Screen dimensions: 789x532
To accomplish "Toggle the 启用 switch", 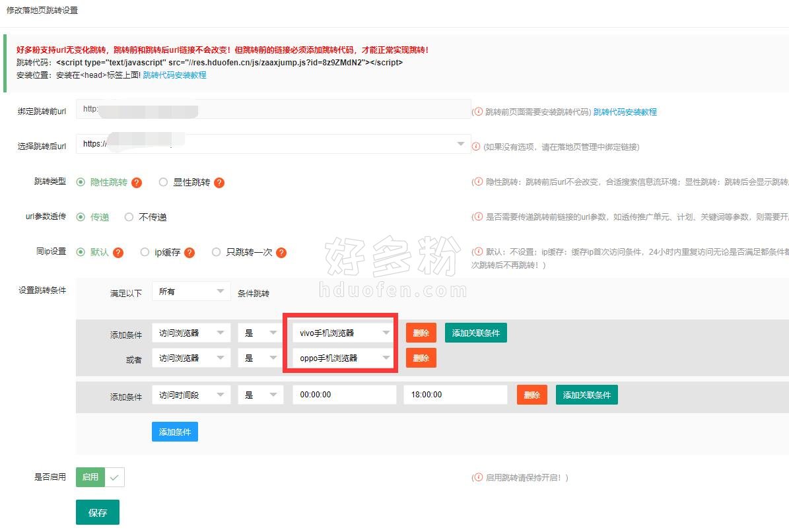I will click(100, 477).
